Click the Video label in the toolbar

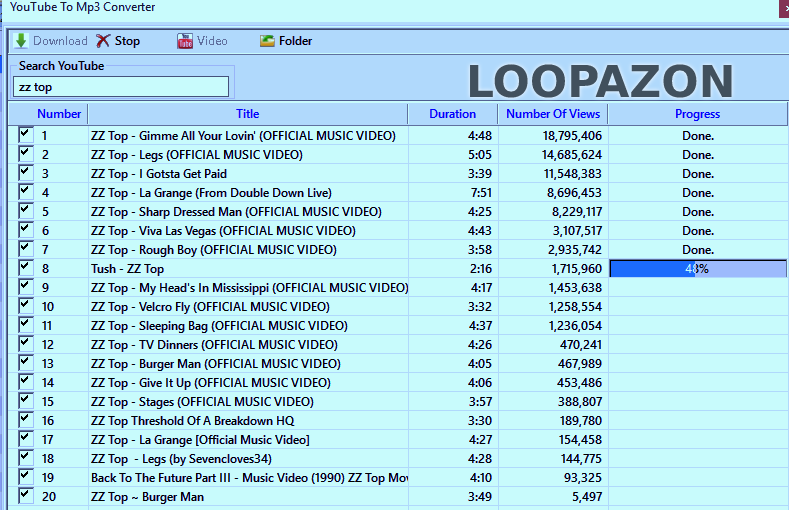point(212,41)
